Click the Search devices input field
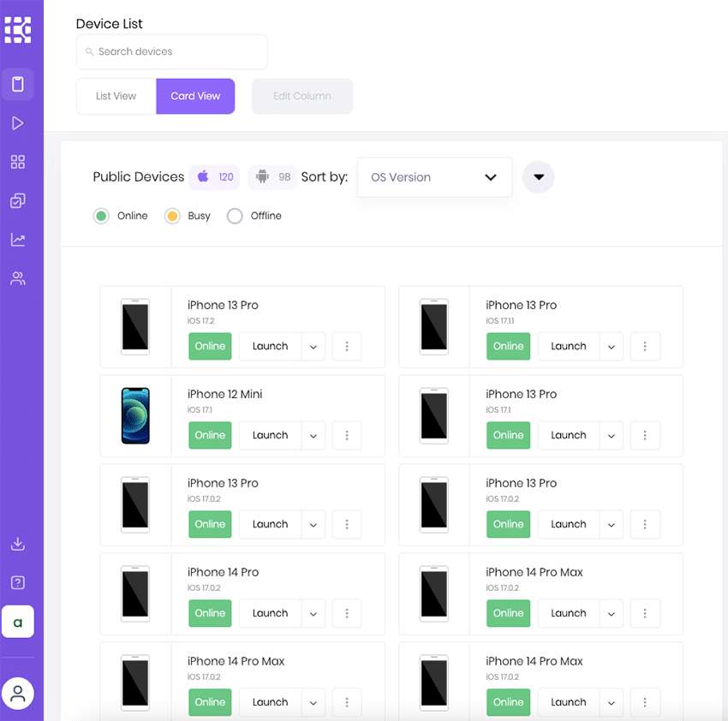The width and height of the screenshot is (728, 721). (x=171, y=51)
